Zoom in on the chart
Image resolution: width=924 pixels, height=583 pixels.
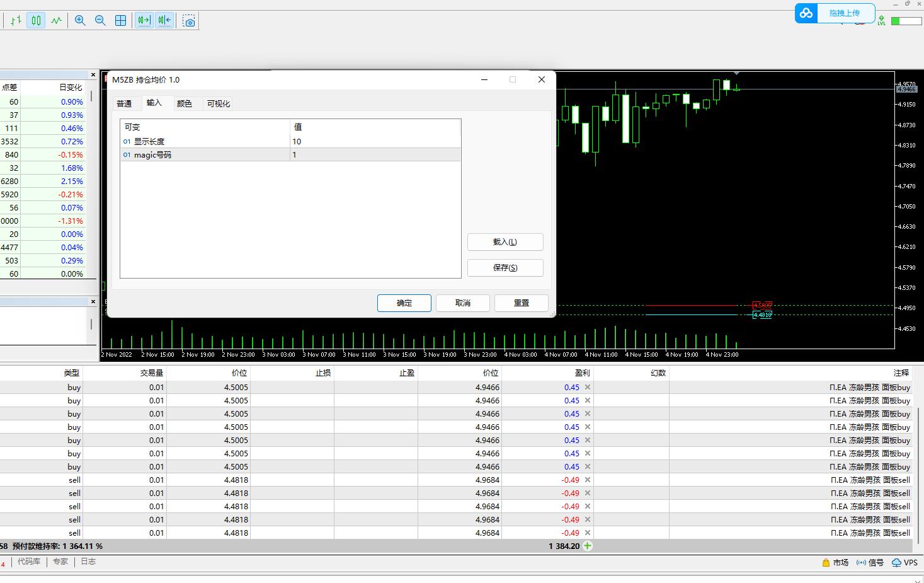(x=80, y=20)
